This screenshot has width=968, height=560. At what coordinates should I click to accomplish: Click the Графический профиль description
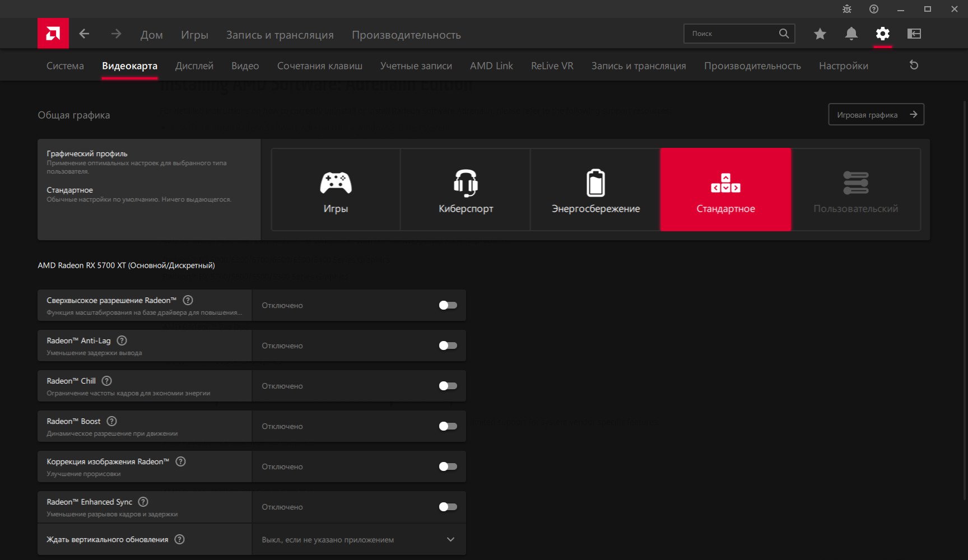[x=137, y=167]
